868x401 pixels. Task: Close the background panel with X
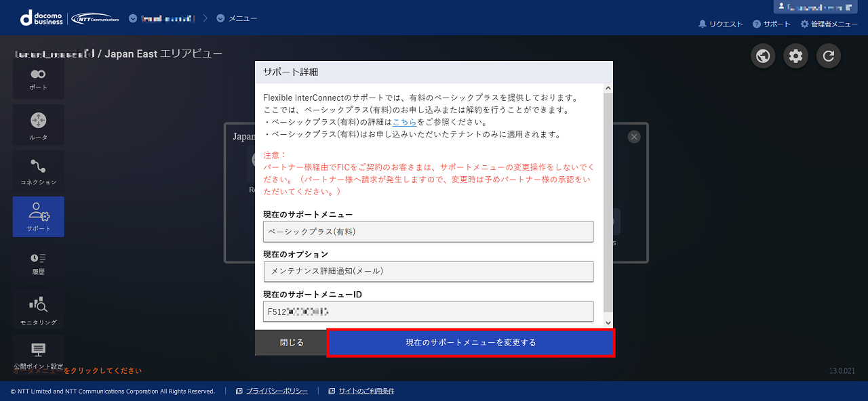point(634,137)
